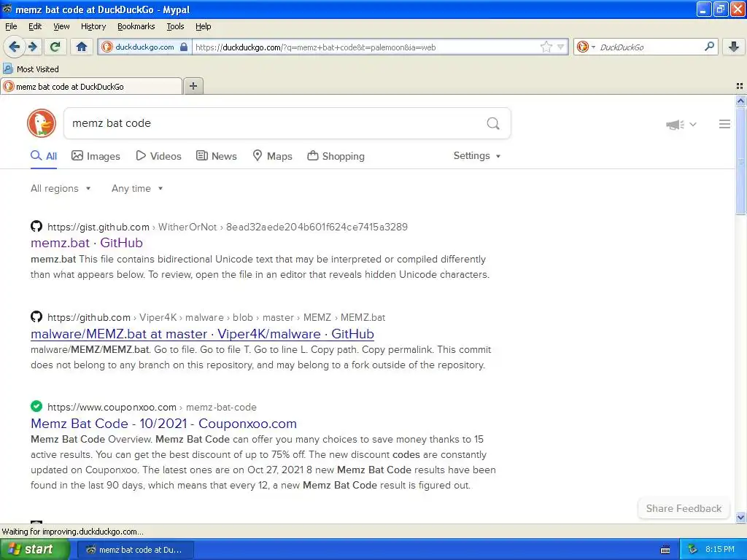Select the Mypal taskbar button
This screenshot has height=560, width=747.
click(135, 550)
